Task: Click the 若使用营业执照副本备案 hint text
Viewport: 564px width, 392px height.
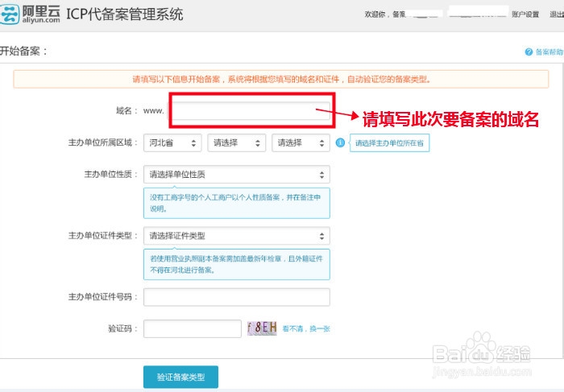Action: click(x=236, y=264)
